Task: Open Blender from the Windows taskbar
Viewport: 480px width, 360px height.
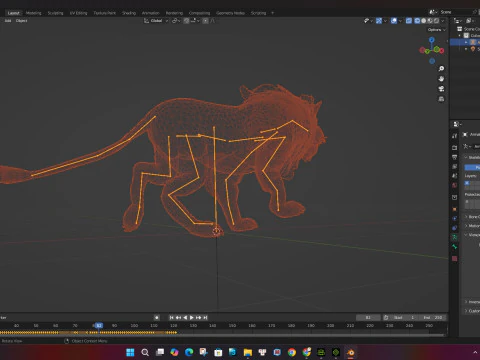Action: [351, 352]
